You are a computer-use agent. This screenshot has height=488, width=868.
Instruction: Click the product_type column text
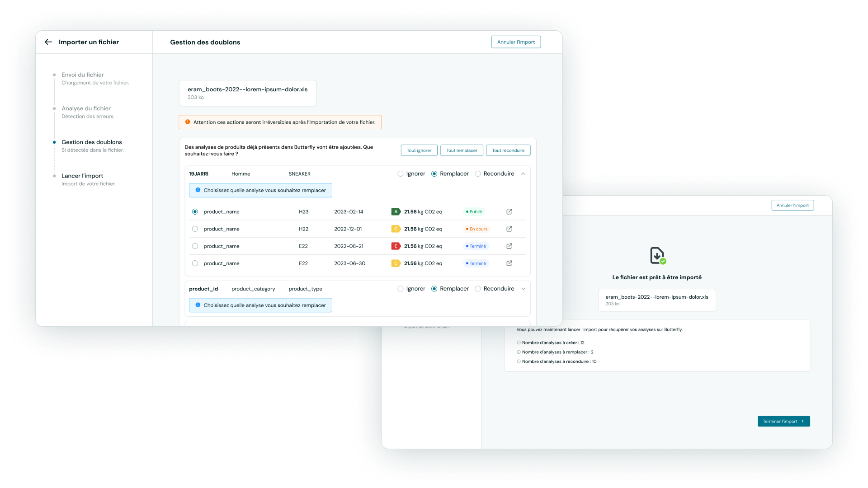[x=305, y=289]
